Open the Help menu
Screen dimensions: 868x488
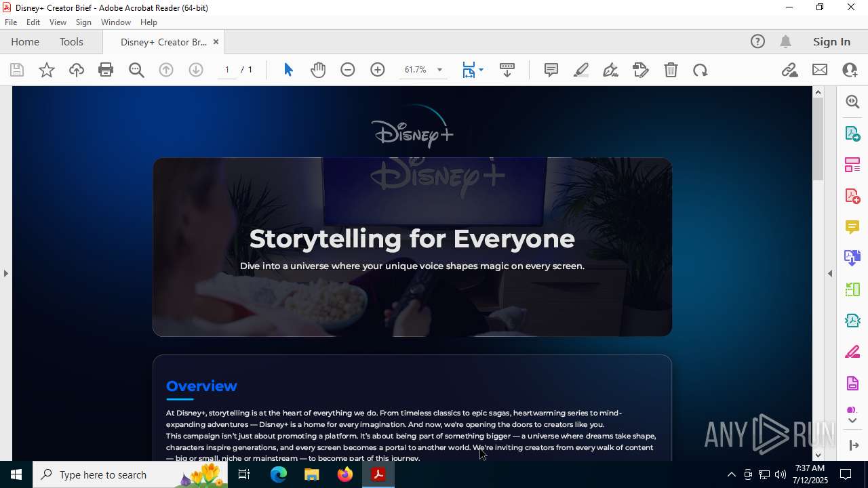click(x=149, y=22)
